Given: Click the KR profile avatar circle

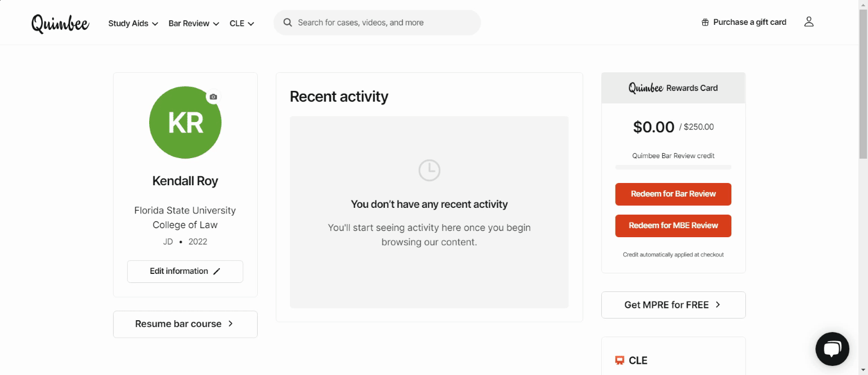Looking at the screenshot, I should tap(185, 123).
